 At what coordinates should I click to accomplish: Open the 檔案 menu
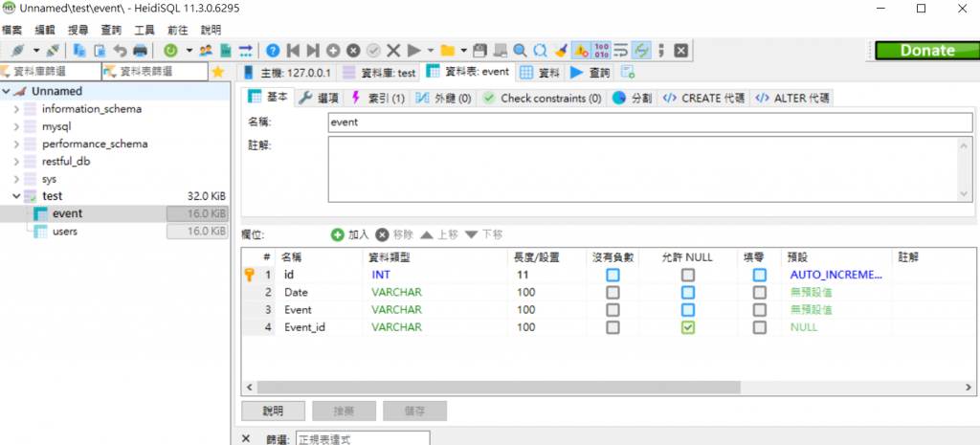tap(11, 30)
